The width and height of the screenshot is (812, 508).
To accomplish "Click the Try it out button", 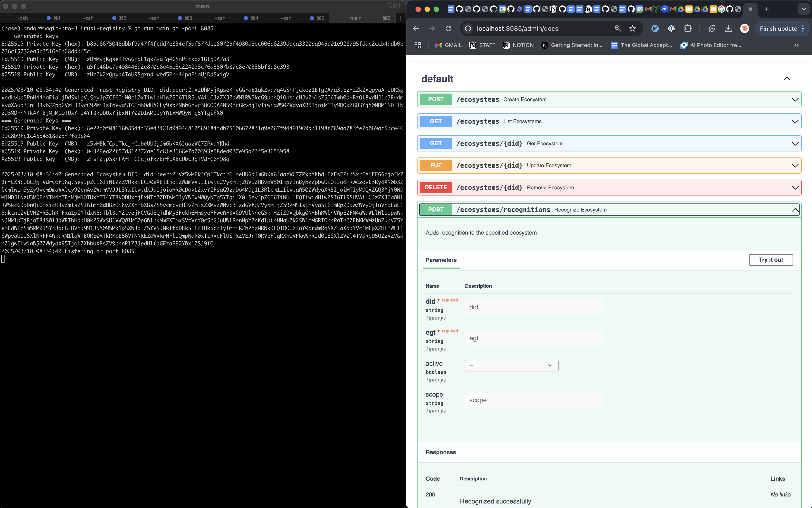I will pyautogui.click(x=771, y=260).
